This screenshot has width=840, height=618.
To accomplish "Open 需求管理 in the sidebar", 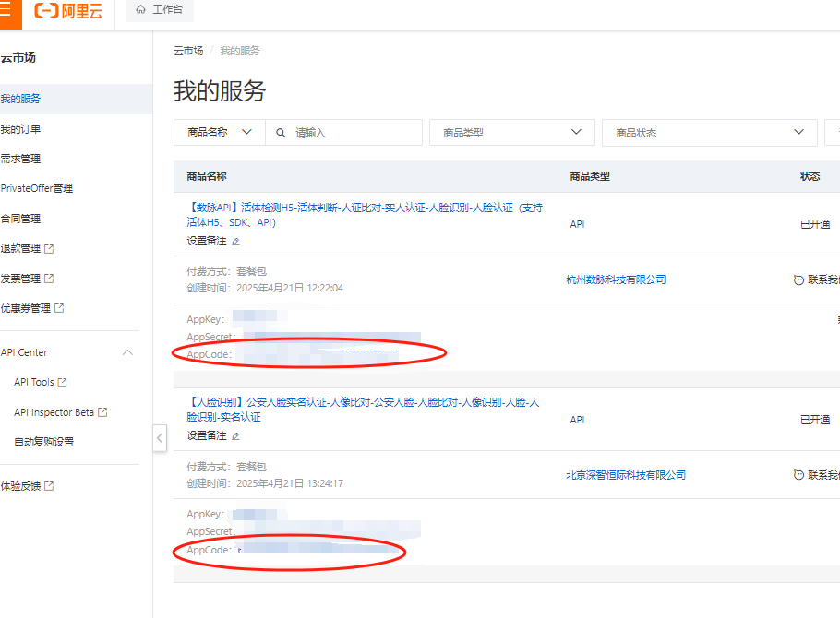I will (x=20, y=159).
